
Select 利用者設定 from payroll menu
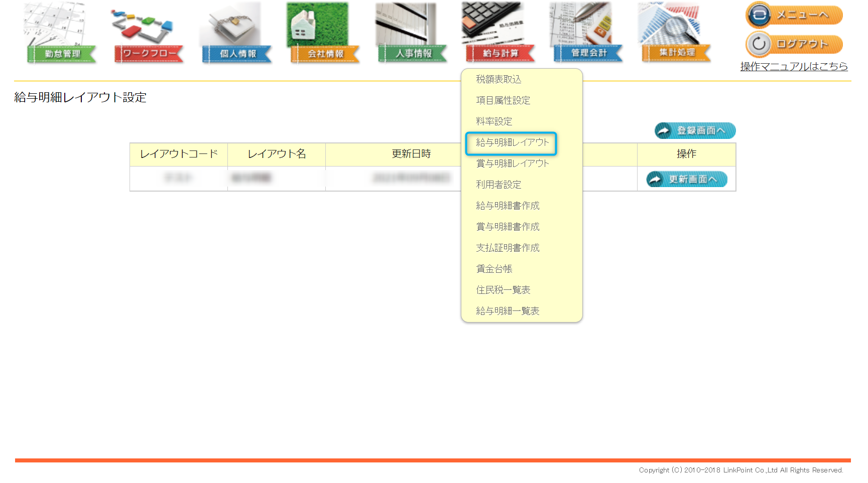499,185
